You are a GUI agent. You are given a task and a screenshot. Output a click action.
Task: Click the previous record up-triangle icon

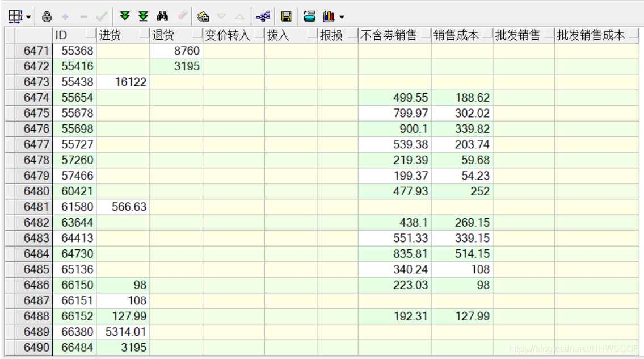coord(240,17)
